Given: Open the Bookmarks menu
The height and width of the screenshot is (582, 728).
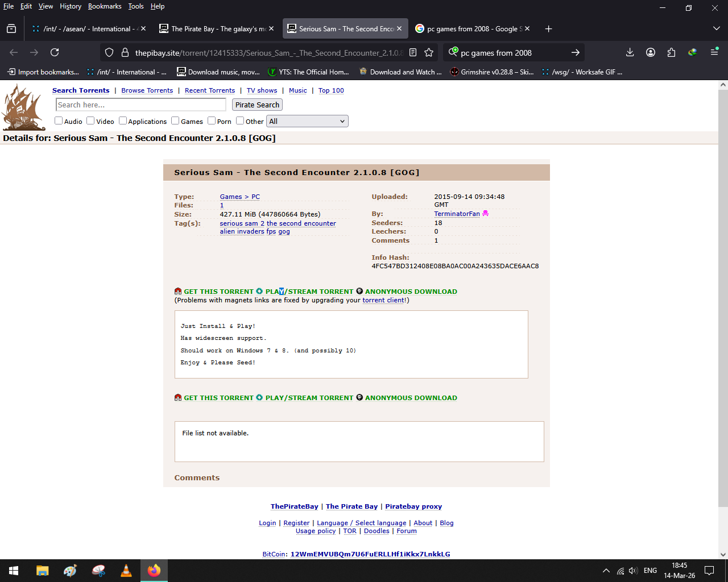Looking at the screenshot, I should [x=105, y=6].
